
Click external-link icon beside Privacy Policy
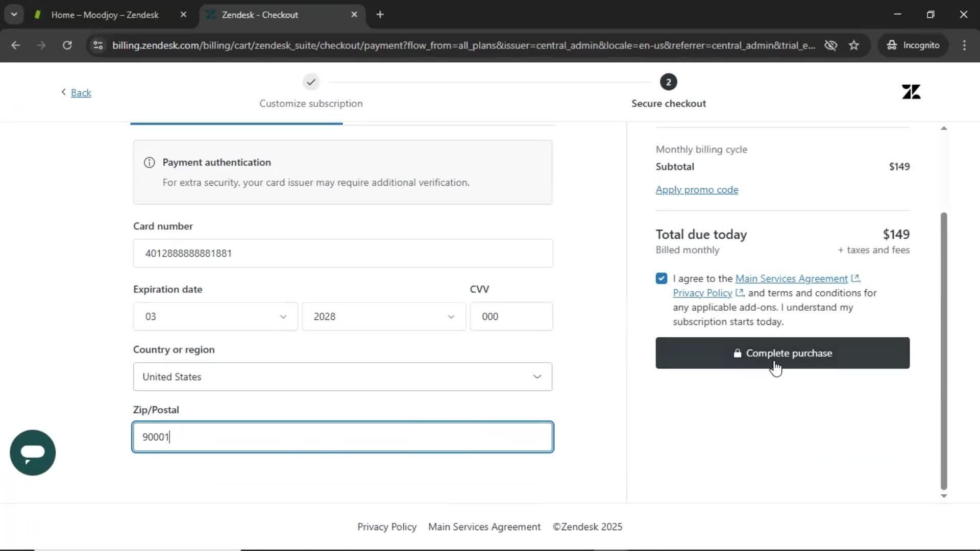pyautogui.click(x=739, y=293)
